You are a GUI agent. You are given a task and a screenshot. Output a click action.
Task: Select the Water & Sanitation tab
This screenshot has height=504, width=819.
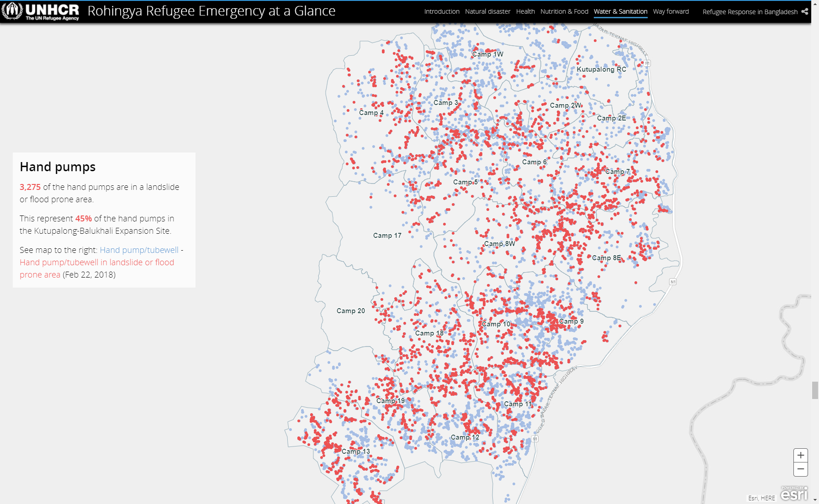coord(620,11)
